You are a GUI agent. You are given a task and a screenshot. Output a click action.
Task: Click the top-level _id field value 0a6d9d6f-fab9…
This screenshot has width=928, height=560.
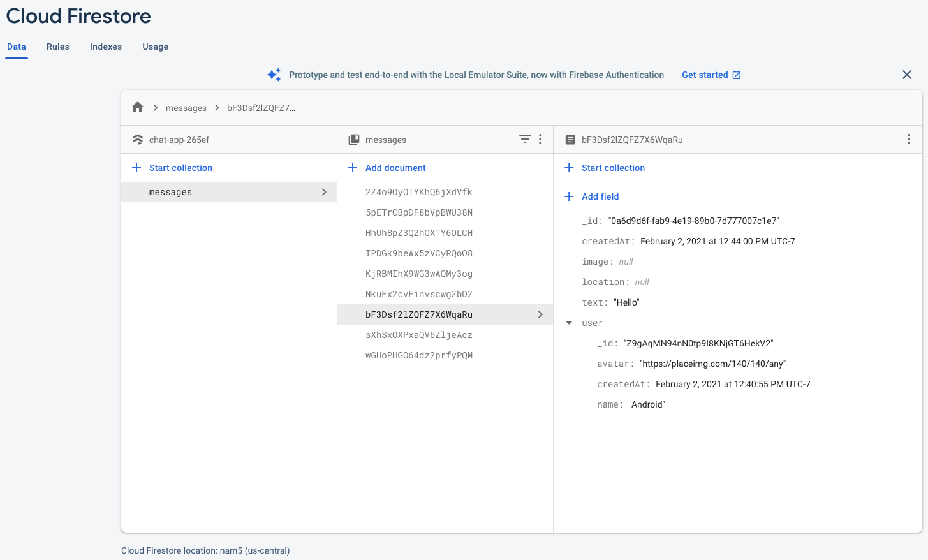[694, 221]
